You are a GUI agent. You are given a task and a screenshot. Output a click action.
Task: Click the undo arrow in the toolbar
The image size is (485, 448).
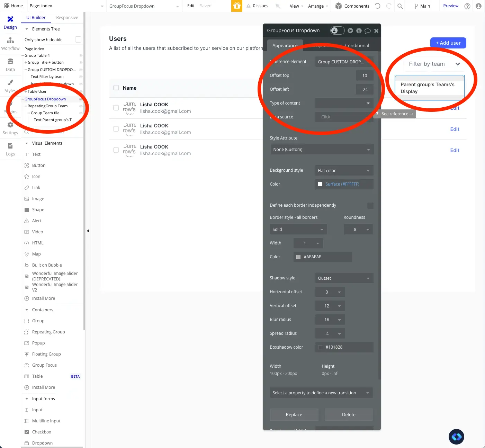(377, 6)
